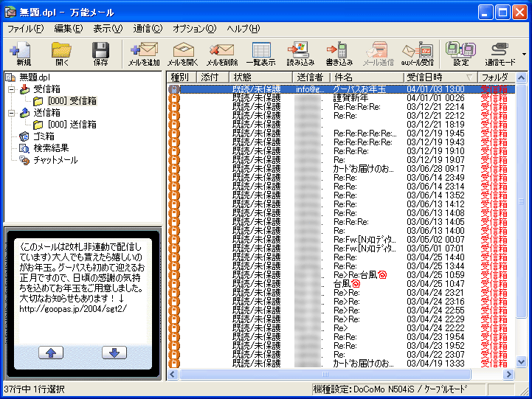
Task: Collapse the 受信箱 tree node
Action: [12, 89]
